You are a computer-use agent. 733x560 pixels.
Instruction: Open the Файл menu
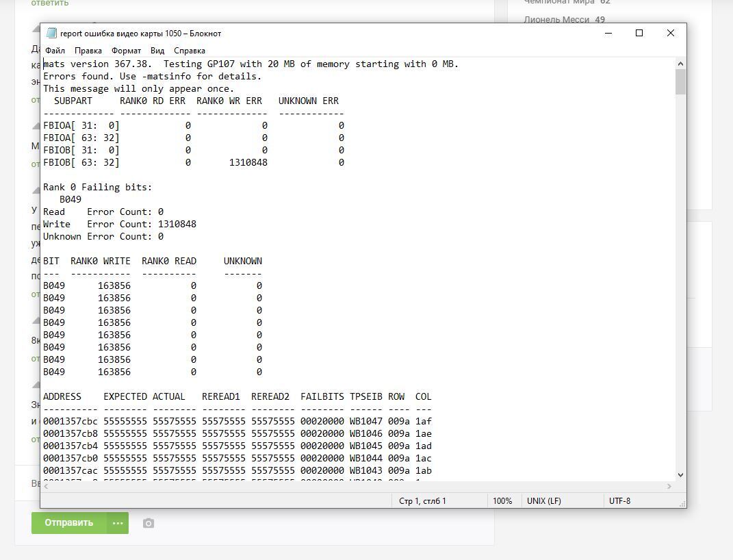coord(55,51)
